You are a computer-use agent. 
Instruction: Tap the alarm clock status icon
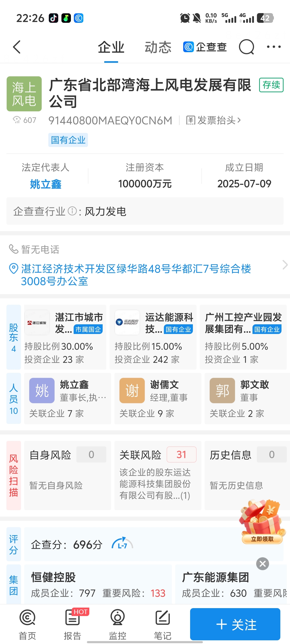(185, 18)
